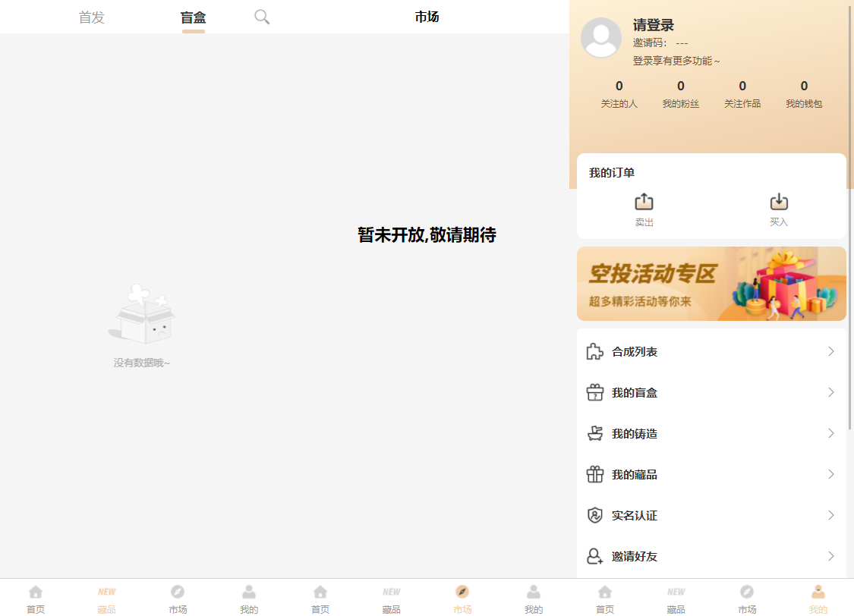Click the gift icon for 我的藏品
The height and width of the screenshot is (616, 854).
point(594,474)
